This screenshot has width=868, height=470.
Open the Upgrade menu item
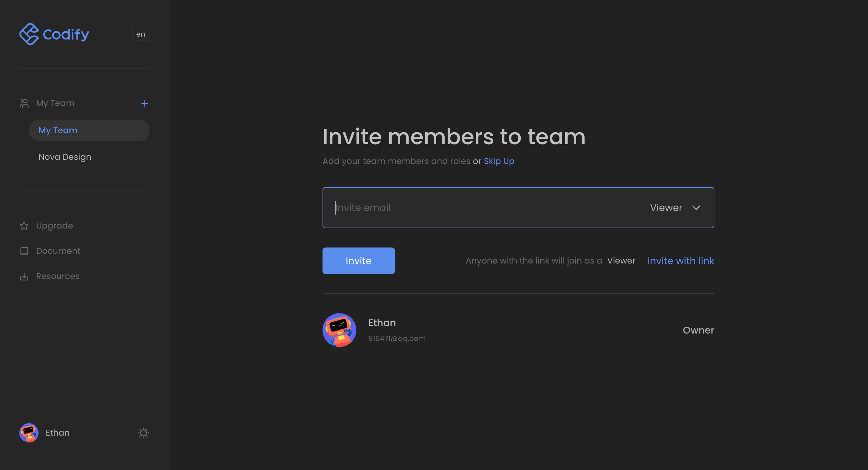pos(54,226)
